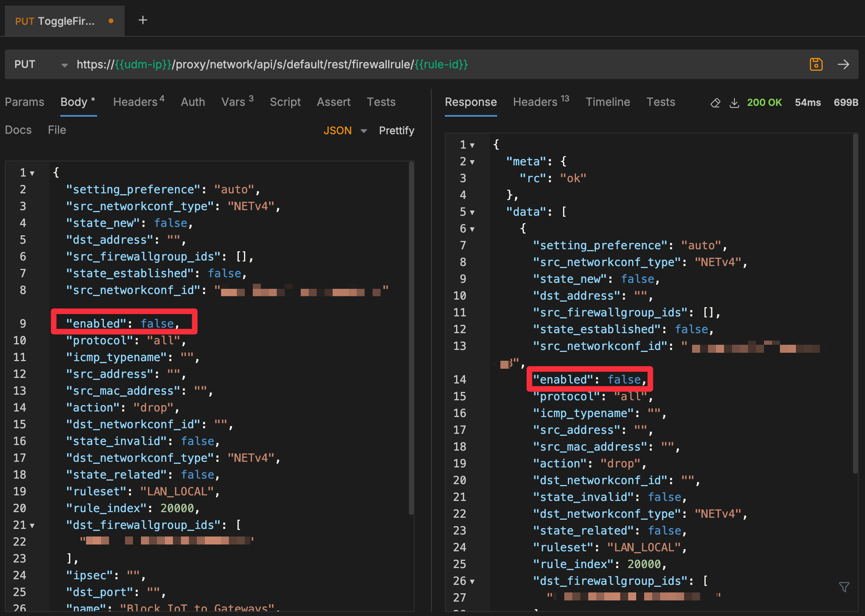
Task: Open the PUT method dropdown
Action: 64,65
